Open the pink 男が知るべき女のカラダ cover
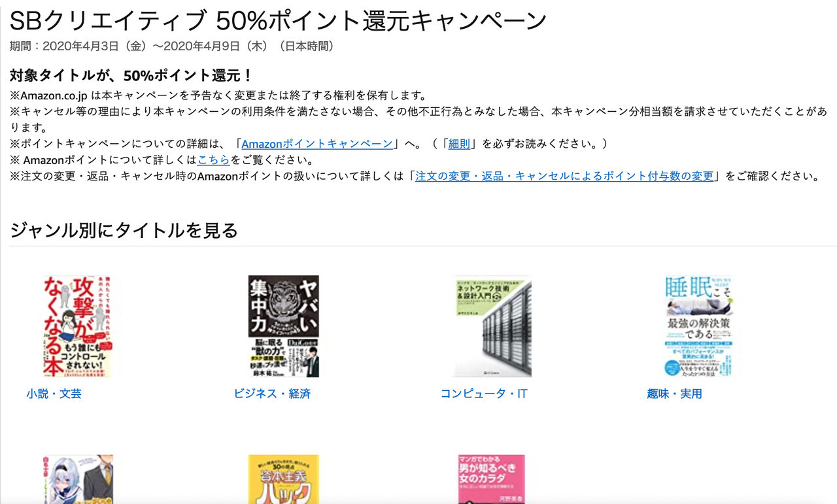Viewport: 837px width, 504px height. (491, 479)
